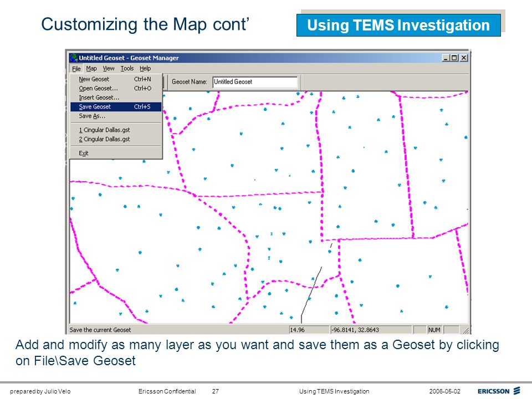Open recent file 1 Cingular Dallas.gst

116,130
